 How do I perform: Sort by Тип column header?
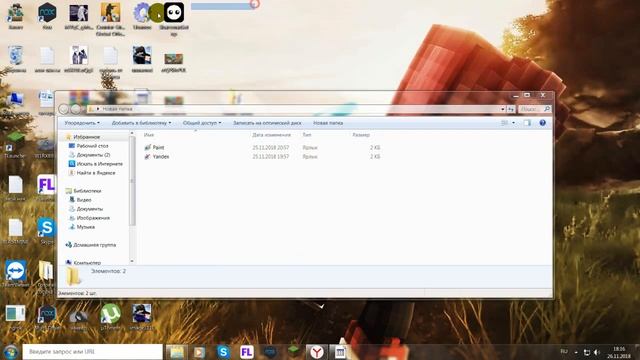[x=307, y=135]
